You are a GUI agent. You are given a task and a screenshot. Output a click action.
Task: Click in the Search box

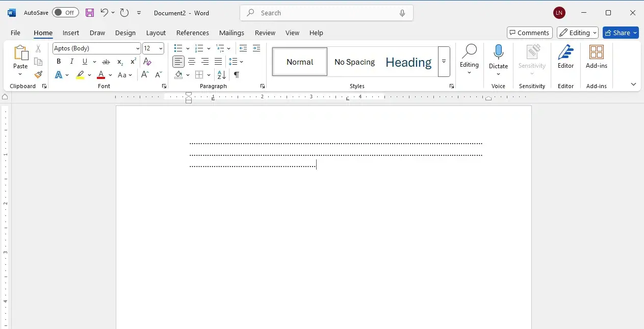point(326,13)
